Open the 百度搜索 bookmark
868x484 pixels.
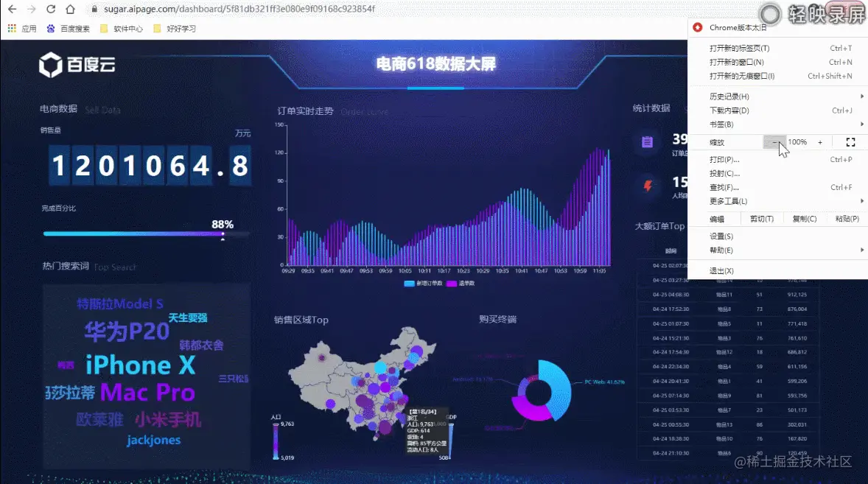coord(68,28)
